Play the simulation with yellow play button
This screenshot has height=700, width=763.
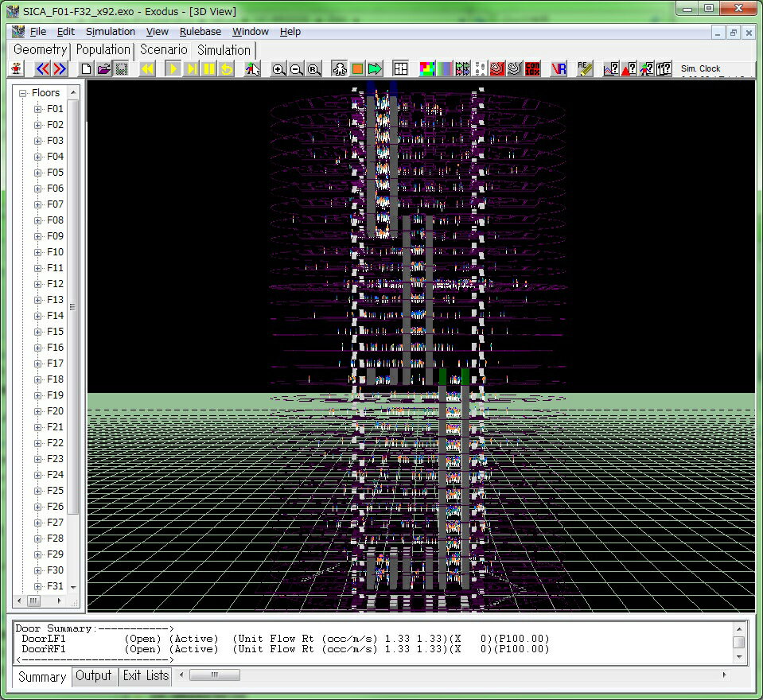pyautogui.click(x=173, y=68)
